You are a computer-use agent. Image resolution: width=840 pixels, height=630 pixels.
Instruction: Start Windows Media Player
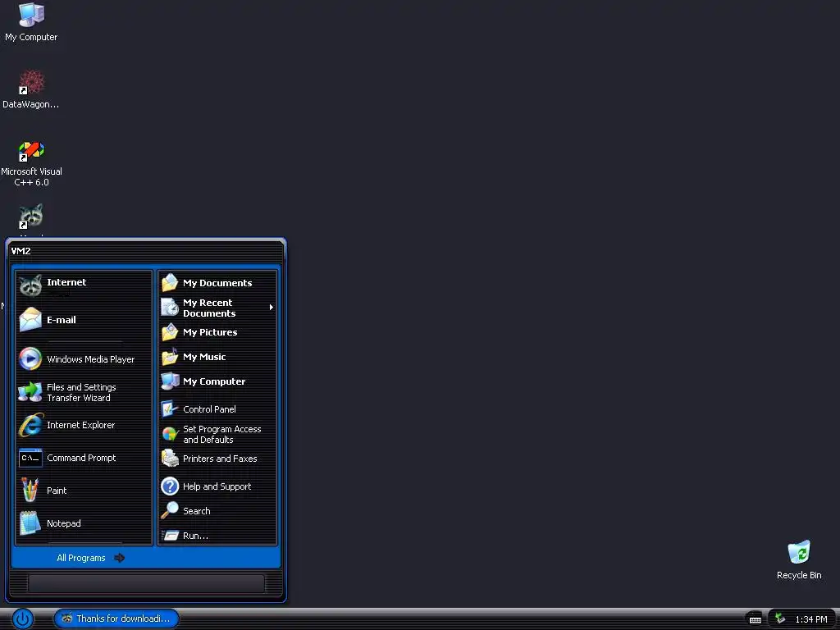(x=84, y=359)
